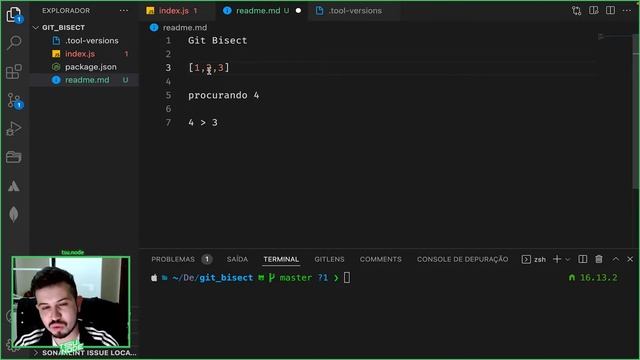Select the zsh terminal instance
Image resolution: width=640 pixels, height=360 pixels.
click(x=534, y=259)
